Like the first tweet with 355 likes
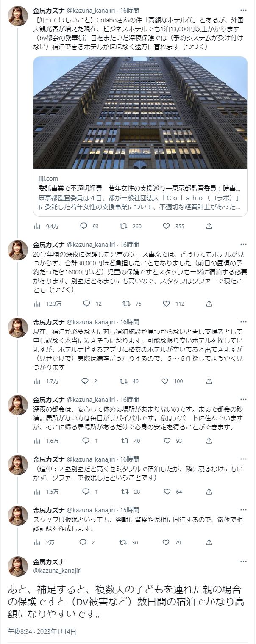This screenshot has width=256, height=644. (x=166, y=226)
